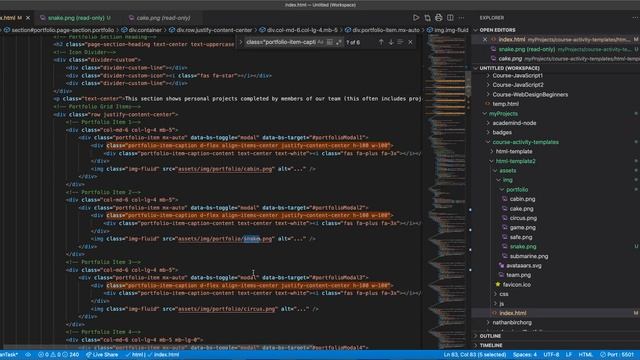This screenshot has height=360, width=640.
Task: Close index.html in Open Editors list
Action: 484,40
